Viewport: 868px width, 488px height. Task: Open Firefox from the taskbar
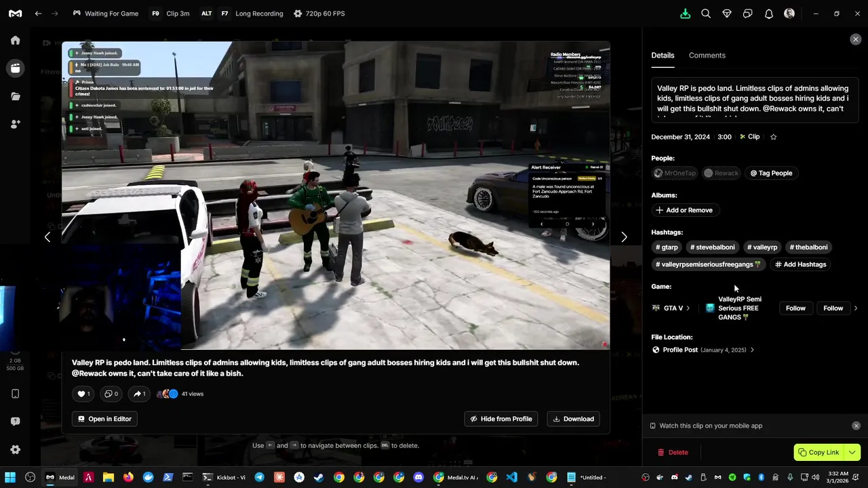[128, 477]
